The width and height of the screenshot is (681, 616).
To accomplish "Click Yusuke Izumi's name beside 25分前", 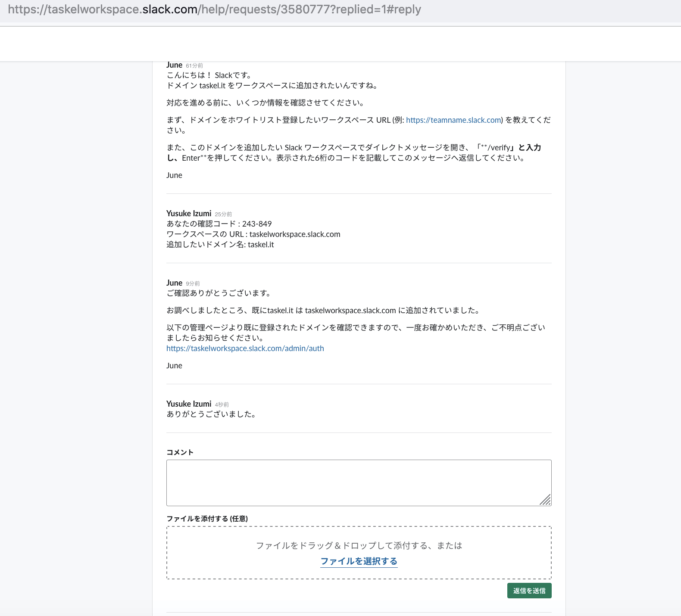I will coord(189,214).
